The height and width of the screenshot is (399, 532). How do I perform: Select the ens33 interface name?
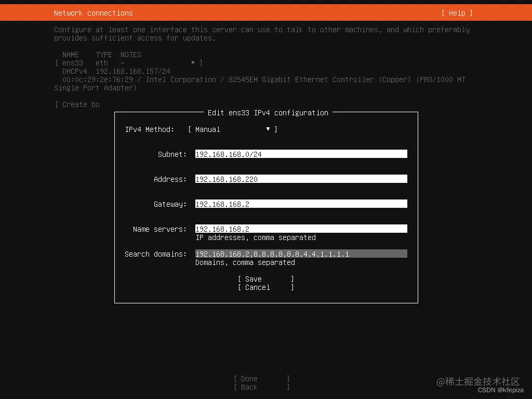pos(73,63)
